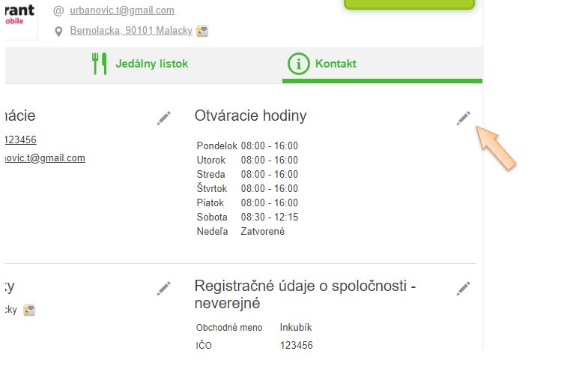Click the @ icon before the header email
This screenshot has height=366, width=588.
click(x=59, y=10)
